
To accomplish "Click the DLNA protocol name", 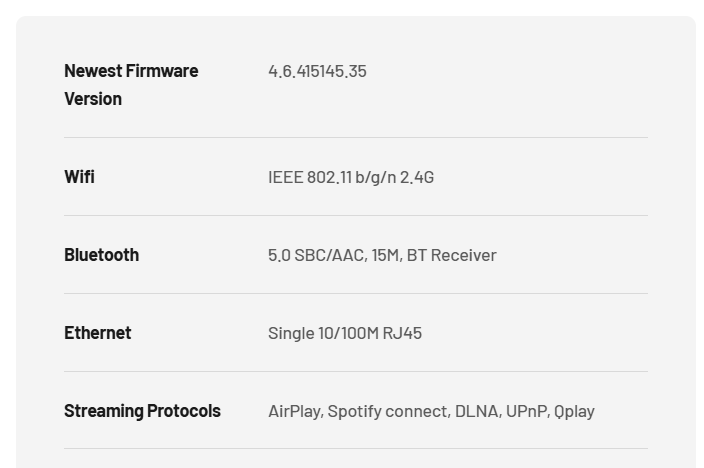I will 477,411.
